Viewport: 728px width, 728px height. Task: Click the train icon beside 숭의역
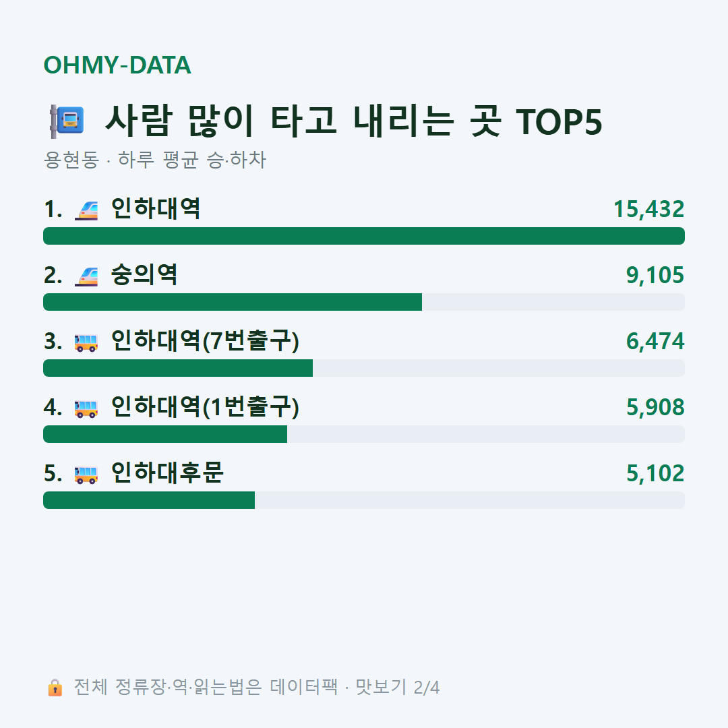point(86,276)
